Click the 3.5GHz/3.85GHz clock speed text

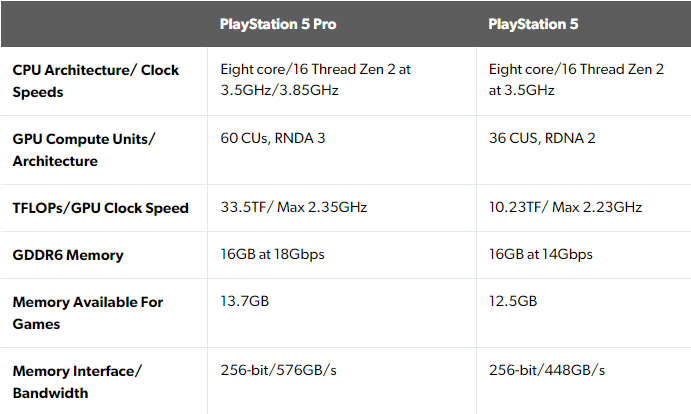tap(279, 90)
